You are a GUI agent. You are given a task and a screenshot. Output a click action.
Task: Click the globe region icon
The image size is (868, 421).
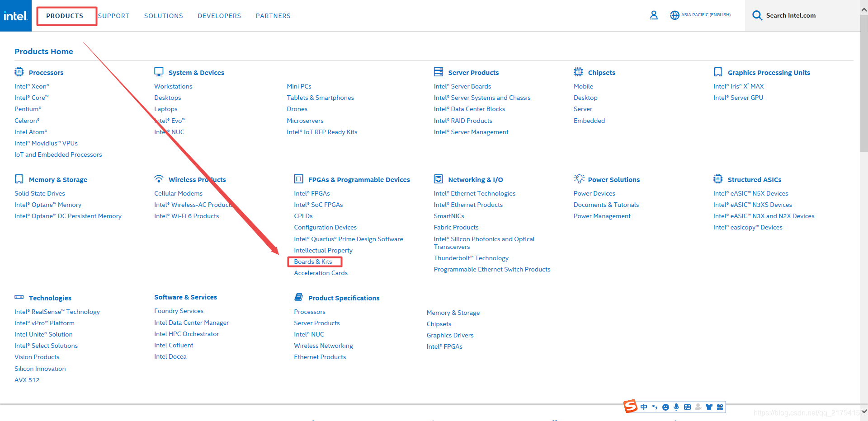pos(675,15)
